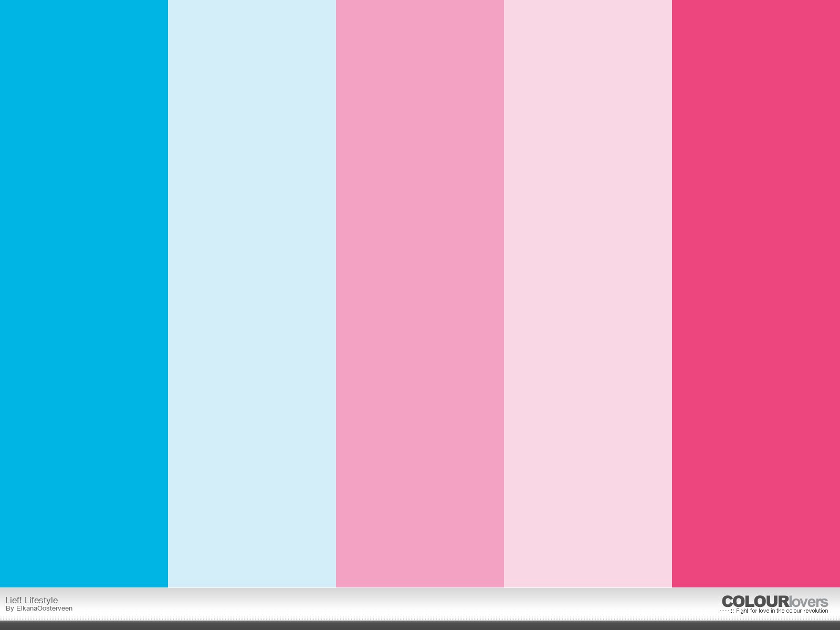Click the COLOURlovers logo
The height and width of the screenshot is (630, 840).
coord(775,602)
